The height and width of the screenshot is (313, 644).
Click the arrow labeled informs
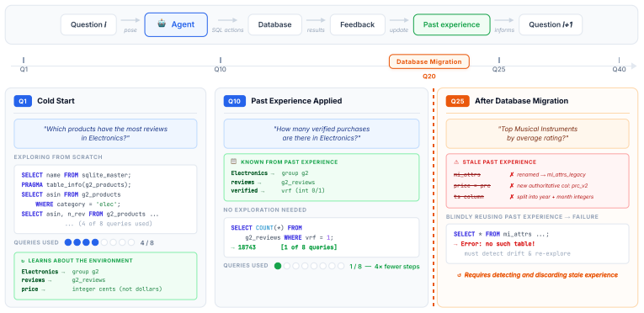[x=504, y=20]
